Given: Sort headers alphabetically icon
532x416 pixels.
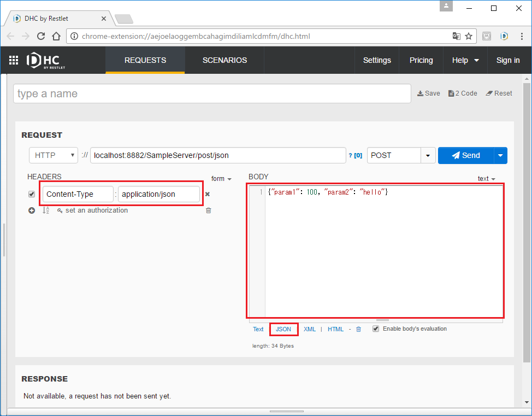Looking at the screenshot, I should [x=46, y=210].
